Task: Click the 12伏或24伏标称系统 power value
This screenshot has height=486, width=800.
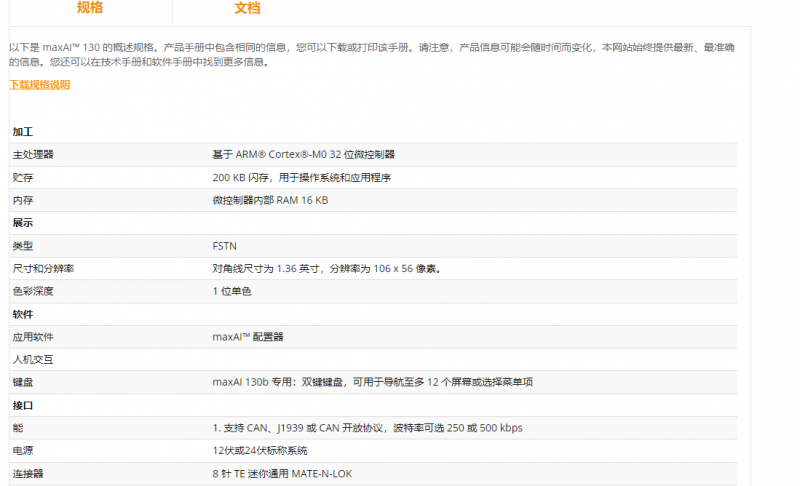Action: coord(260,450)
